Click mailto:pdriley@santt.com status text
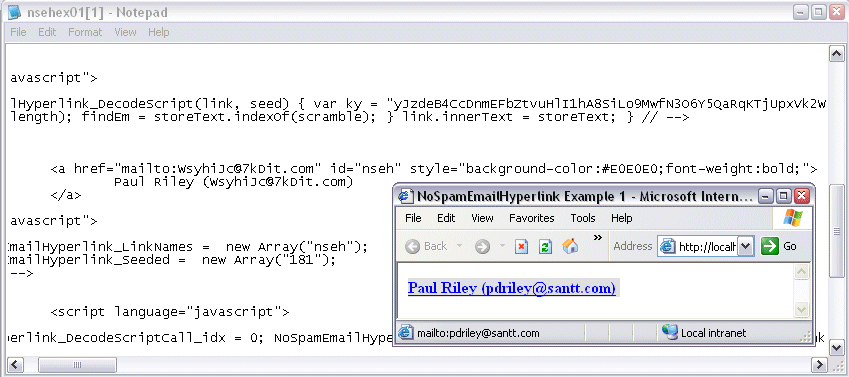849x377 pixels. click(478, 333)
